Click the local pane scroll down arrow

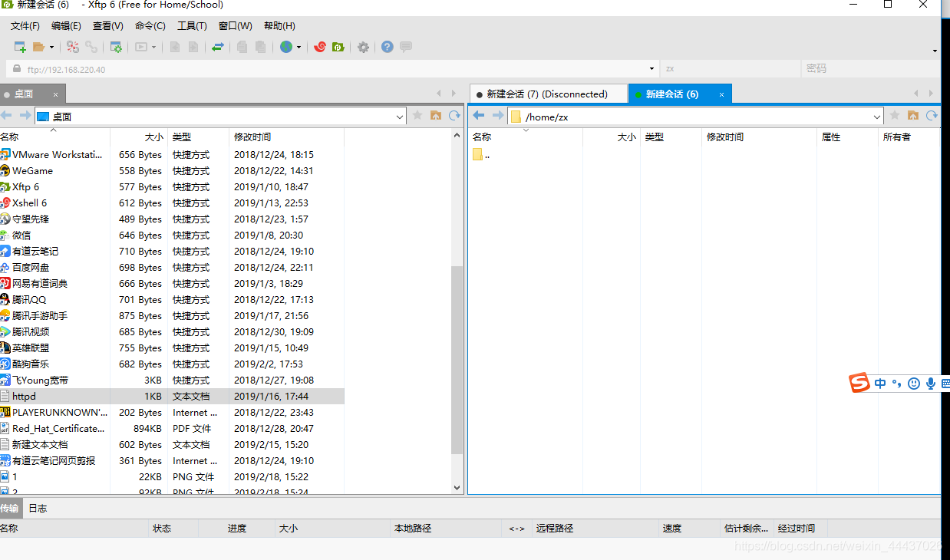coord(457,487)
